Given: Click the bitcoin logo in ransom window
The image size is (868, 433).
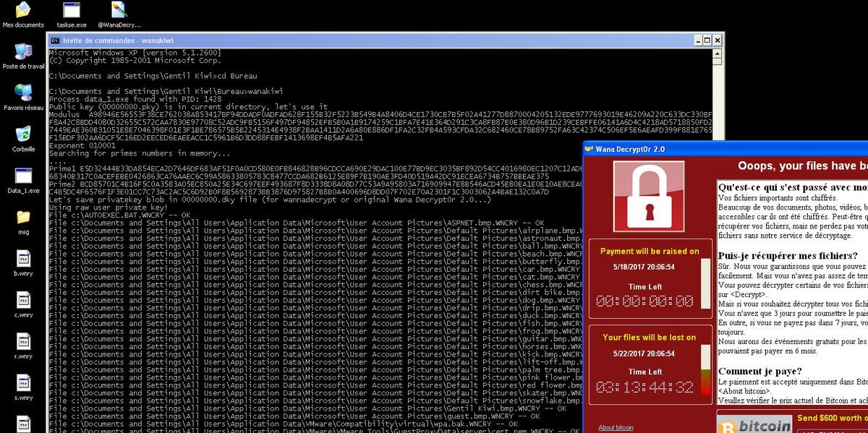Looking at the screenshot, I should click(753, 425).
